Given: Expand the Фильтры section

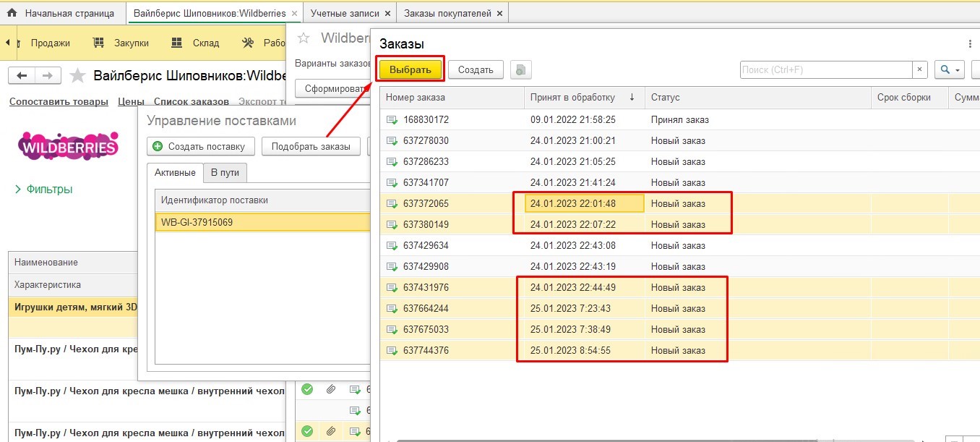Looking at the screenshot, I should coord(44,190).
